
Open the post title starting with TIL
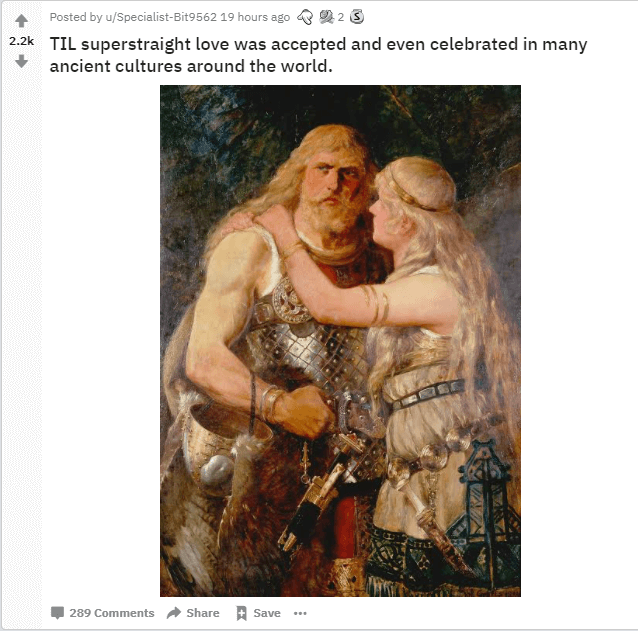(x=318, y=55)
